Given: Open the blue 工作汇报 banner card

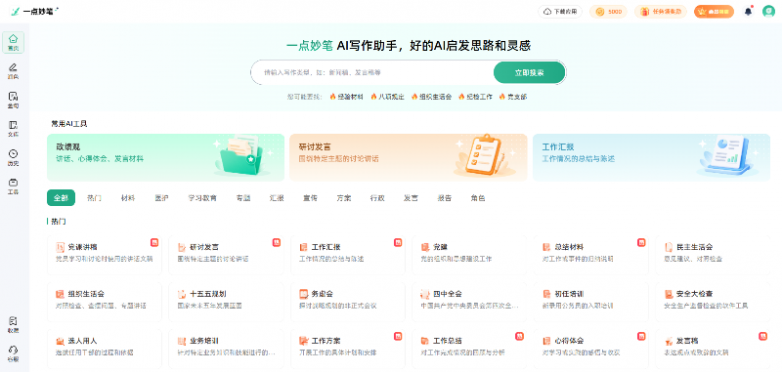Looking at the screenshot, I should click(651, 157).
